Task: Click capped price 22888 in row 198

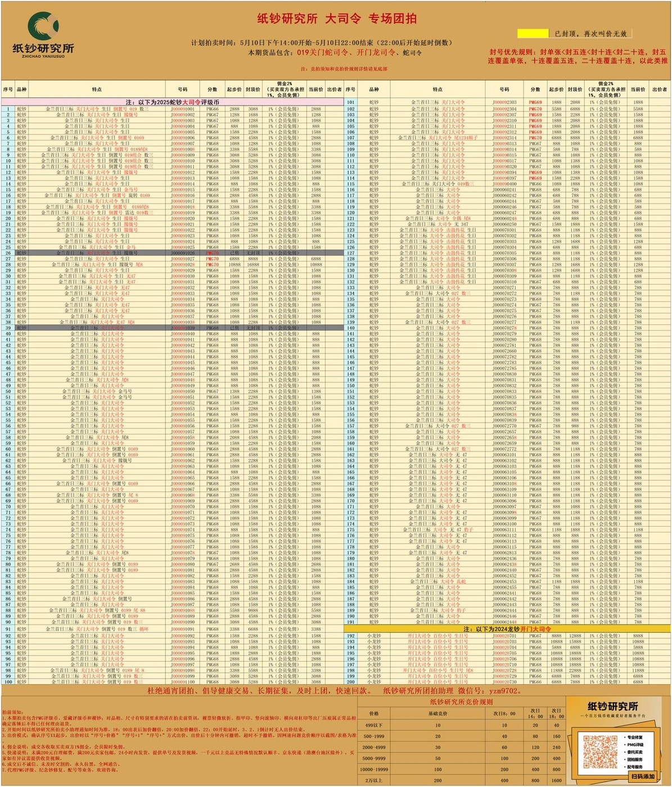Action: pyautogui.click(x=575, y=670)
